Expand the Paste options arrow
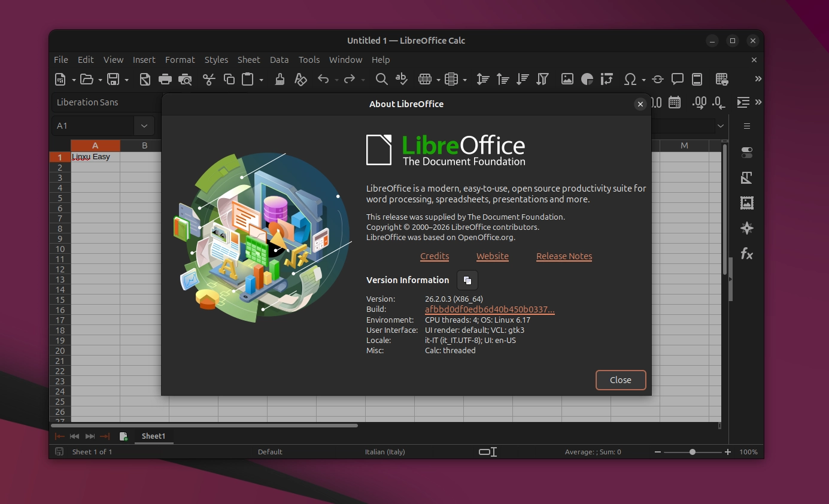 tap(262, 79)
